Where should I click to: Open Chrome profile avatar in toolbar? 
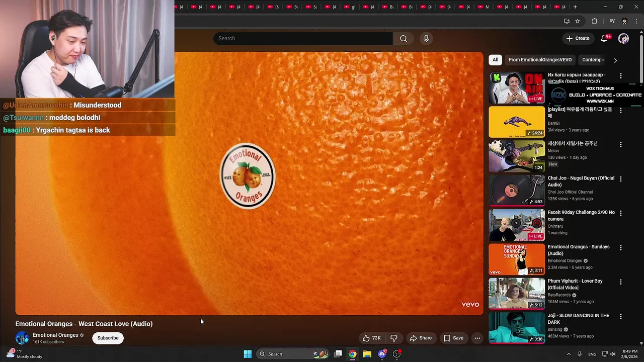coord(624,21)
